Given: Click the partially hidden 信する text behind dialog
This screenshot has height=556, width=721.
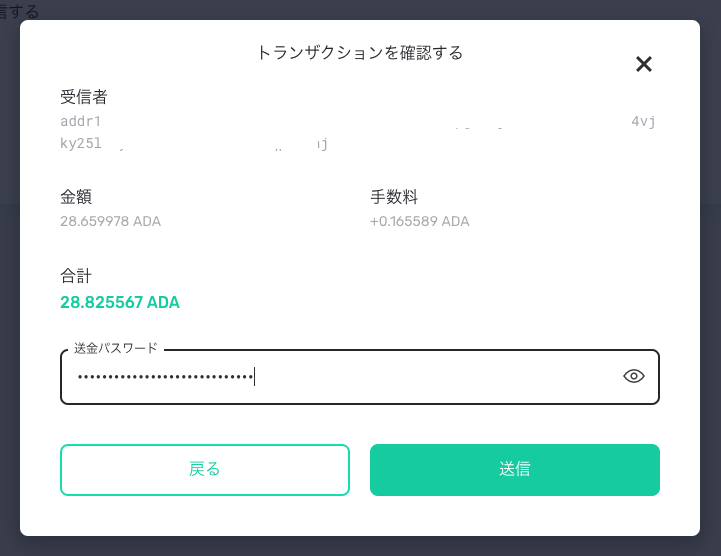Looking at the screenshot, I should tap(20, 13).
